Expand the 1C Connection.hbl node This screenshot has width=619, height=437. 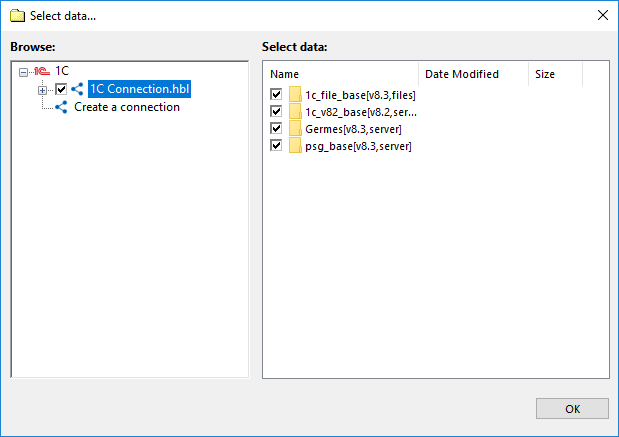(42, 90)
